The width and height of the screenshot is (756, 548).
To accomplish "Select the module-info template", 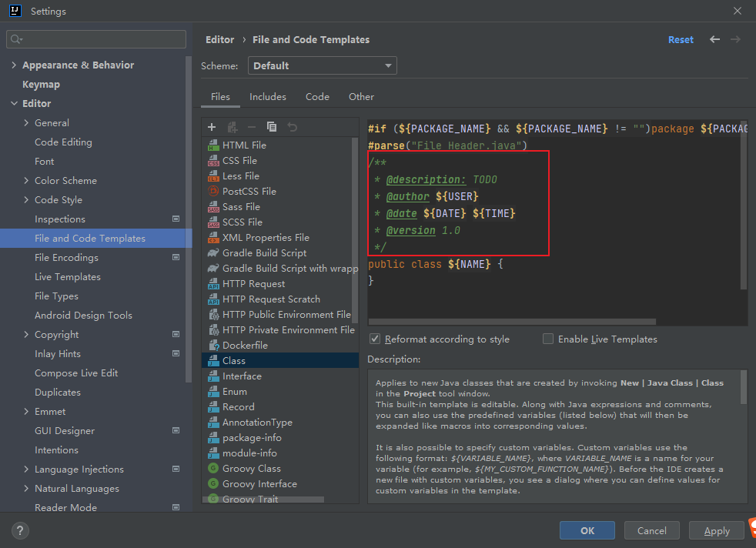I will click(x=280, y=453).
